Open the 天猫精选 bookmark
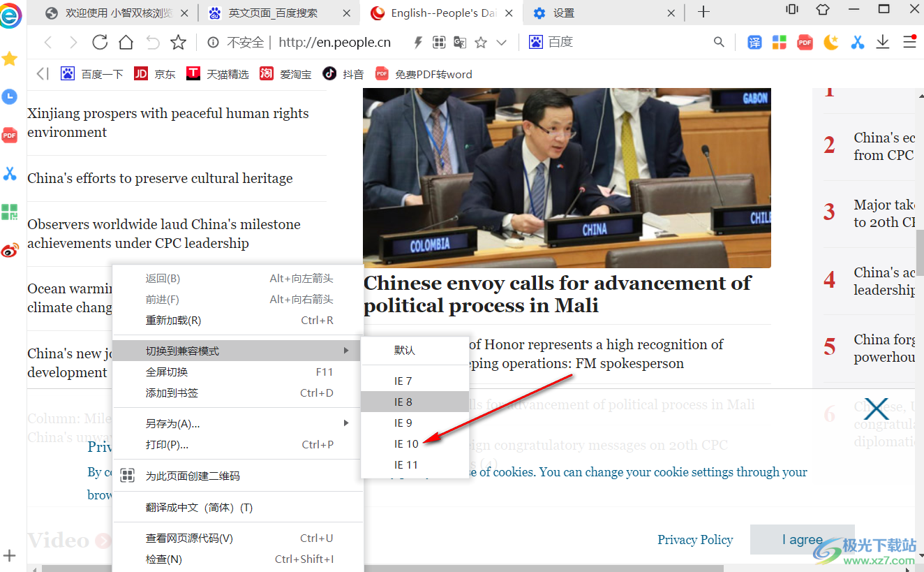 pos(218,73)
